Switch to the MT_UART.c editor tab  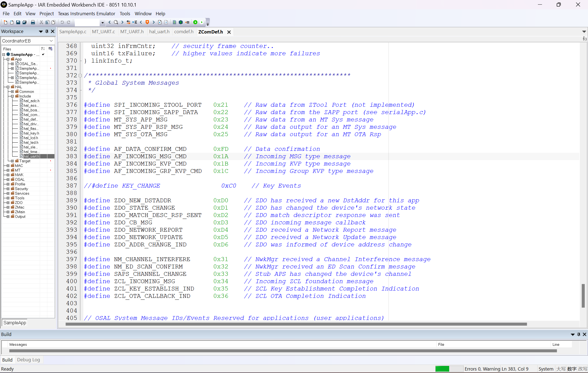pos(103,32)
